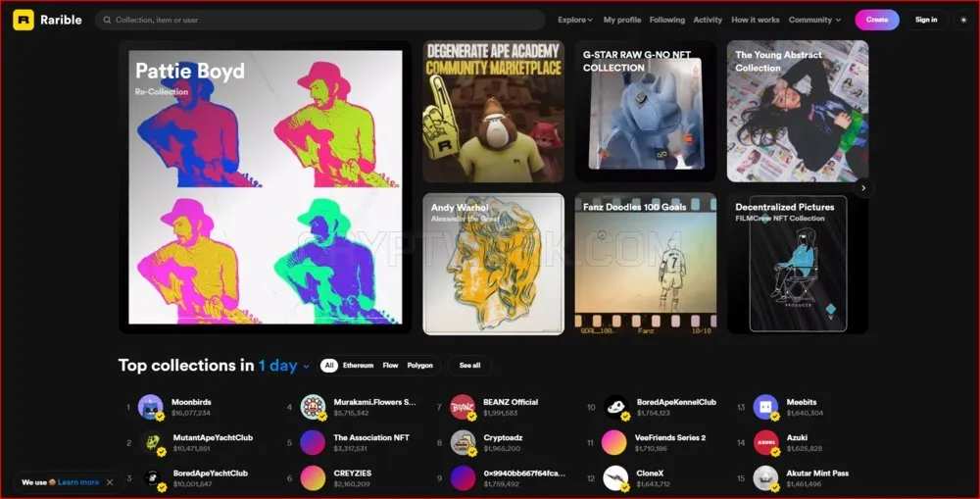The image size is (980, 499).
Task: Open VeeFriends Series 2 avatar
Action: (613, 443)
